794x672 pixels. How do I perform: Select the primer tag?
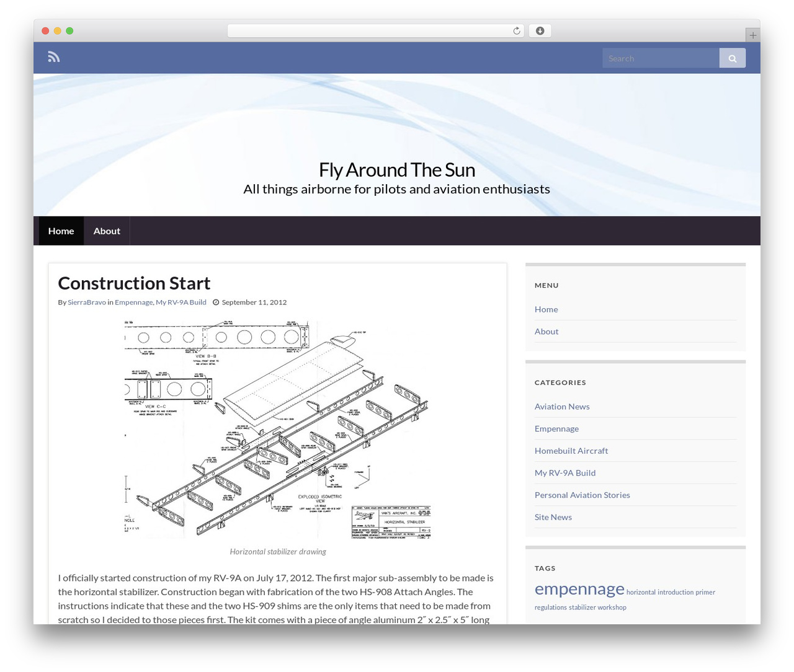coord(705,592)
